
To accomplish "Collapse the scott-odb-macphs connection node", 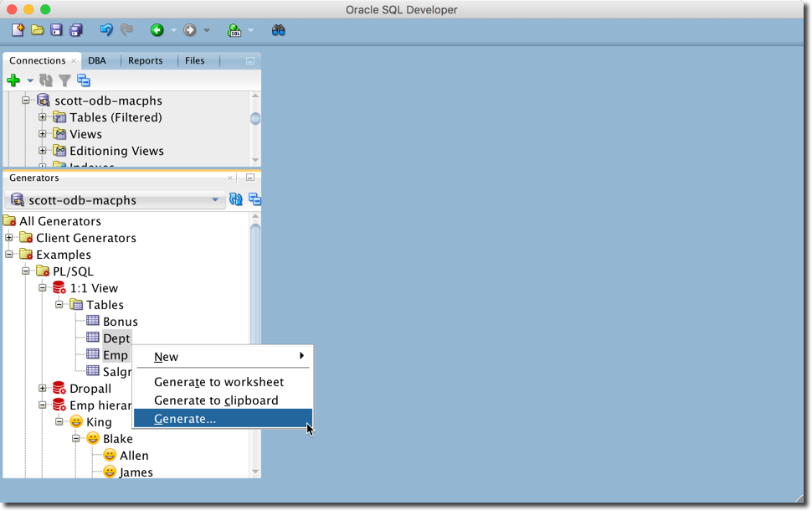I will [25, 100].
